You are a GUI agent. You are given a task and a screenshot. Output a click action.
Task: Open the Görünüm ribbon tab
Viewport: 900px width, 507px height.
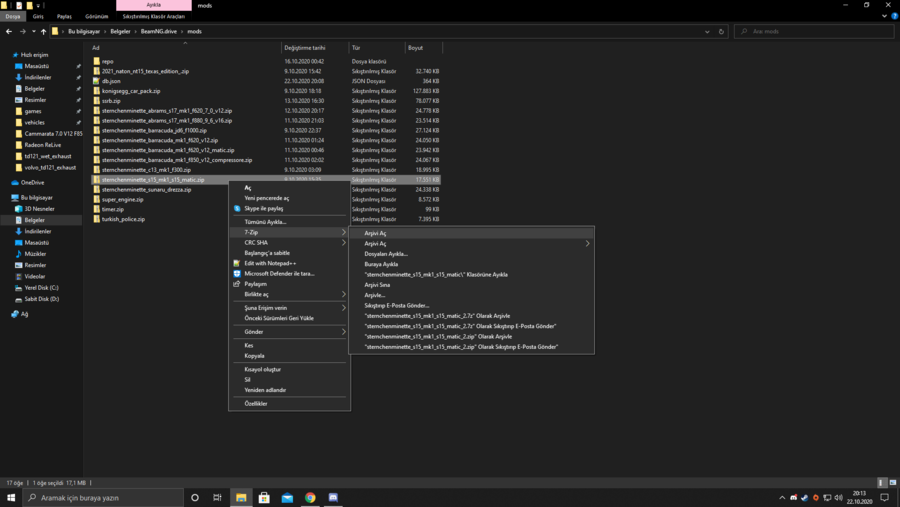click(x=97, y=16)
